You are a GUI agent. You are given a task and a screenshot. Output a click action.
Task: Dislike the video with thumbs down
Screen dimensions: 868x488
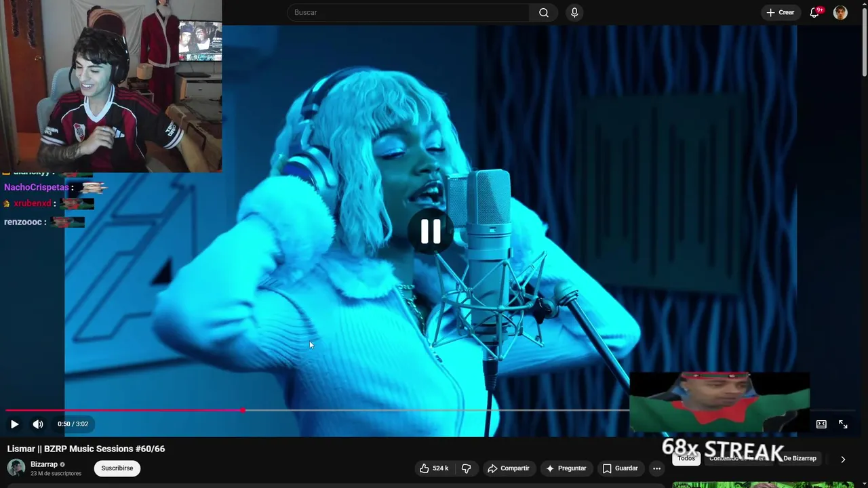click(466, 468)
